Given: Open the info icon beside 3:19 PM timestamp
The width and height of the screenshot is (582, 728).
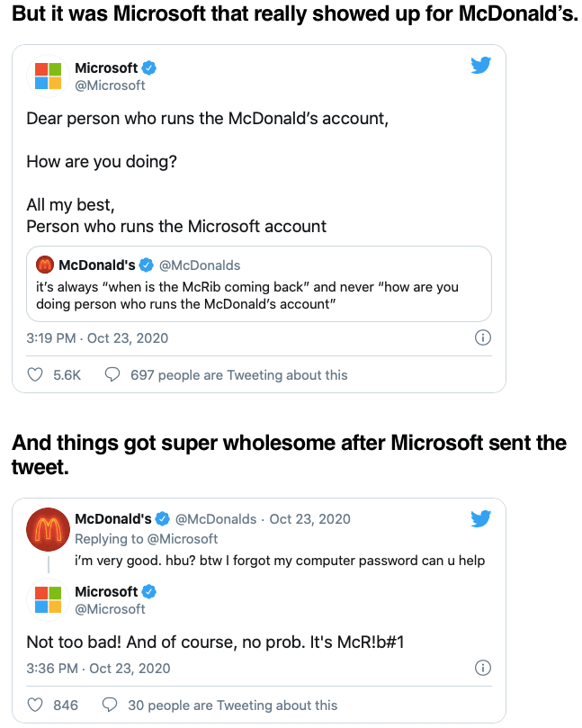Looking at the screenshot, I should pos(483,337).
